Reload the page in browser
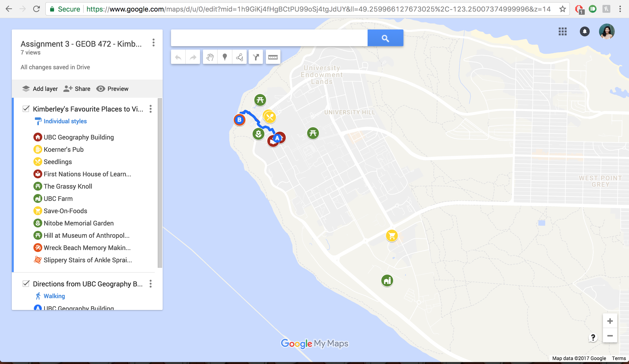 (36, 9)
